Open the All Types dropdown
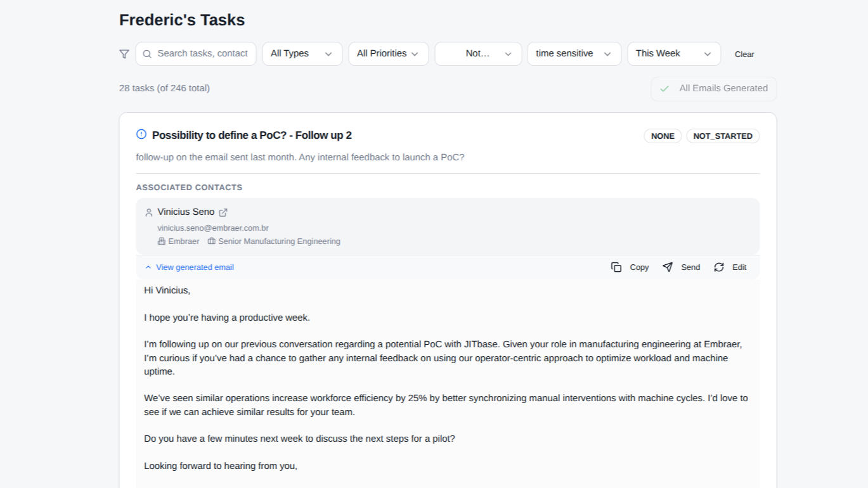The height and width of the screenshot is (488, 868). (x=302, y=54)
